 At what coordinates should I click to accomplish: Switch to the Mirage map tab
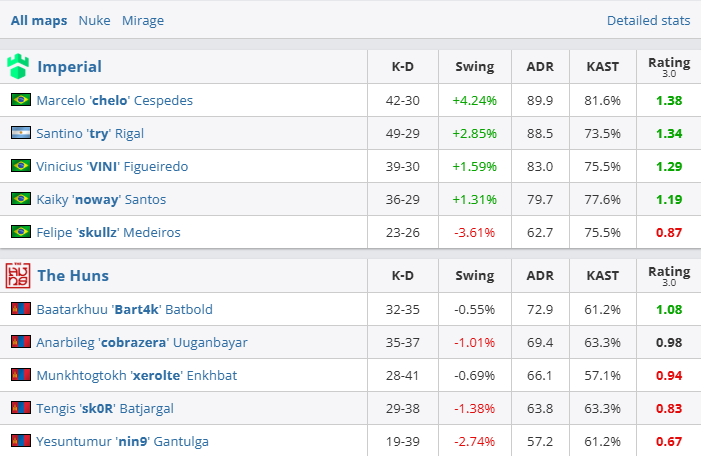[142, 20]
